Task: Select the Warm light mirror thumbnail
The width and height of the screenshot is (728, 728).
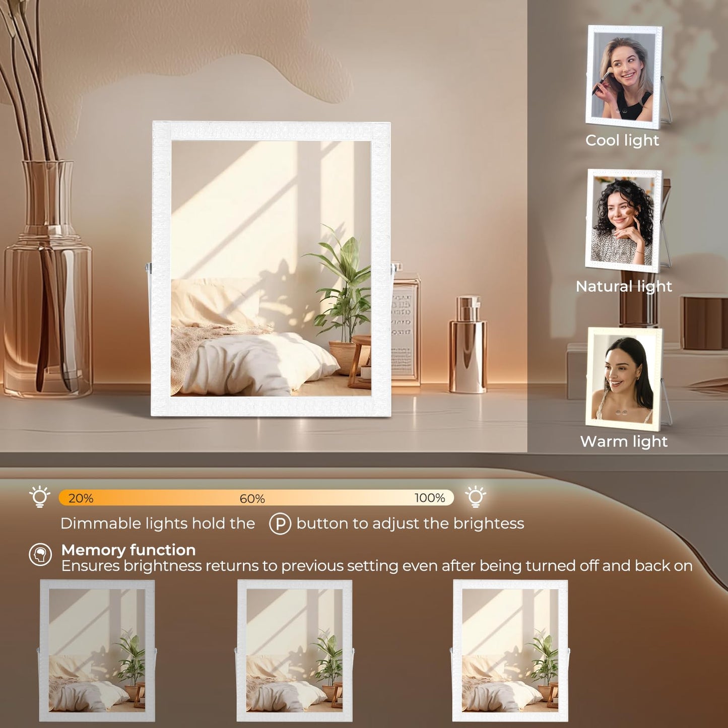Action: 625,379
